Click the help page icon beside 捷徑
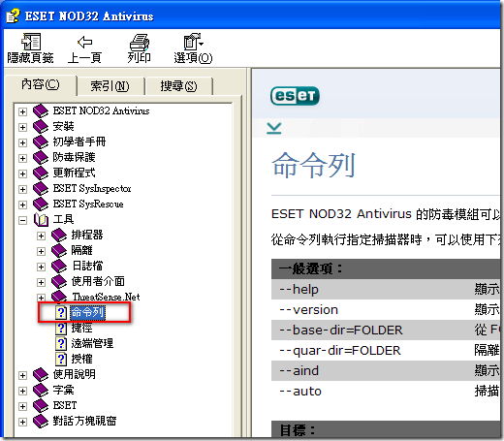504x441 pixels. click(61, 328)
